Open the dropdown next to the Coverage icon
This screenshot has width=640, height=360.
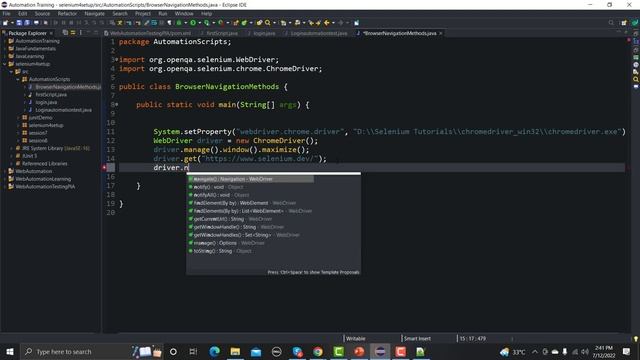213,23
